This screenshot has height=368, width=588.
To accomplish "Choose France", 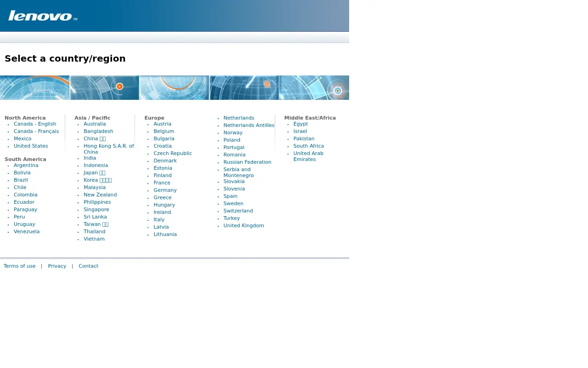I will 162,183.
